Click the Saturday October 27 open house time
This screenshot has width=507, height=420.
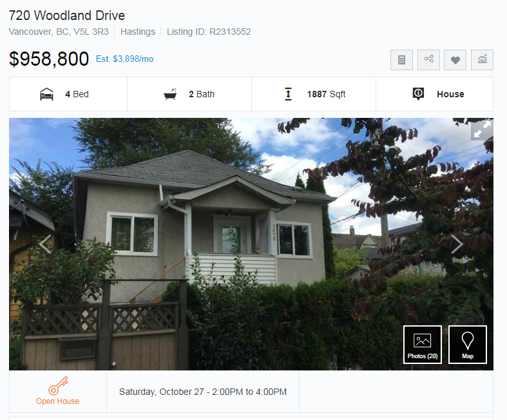(203, 392)
